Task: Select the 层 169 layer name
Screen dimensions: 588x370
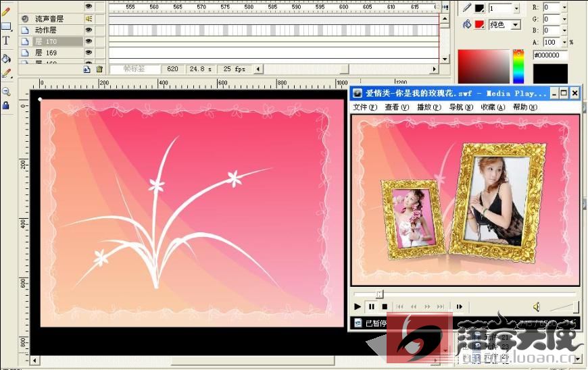Action: point(46,53)
